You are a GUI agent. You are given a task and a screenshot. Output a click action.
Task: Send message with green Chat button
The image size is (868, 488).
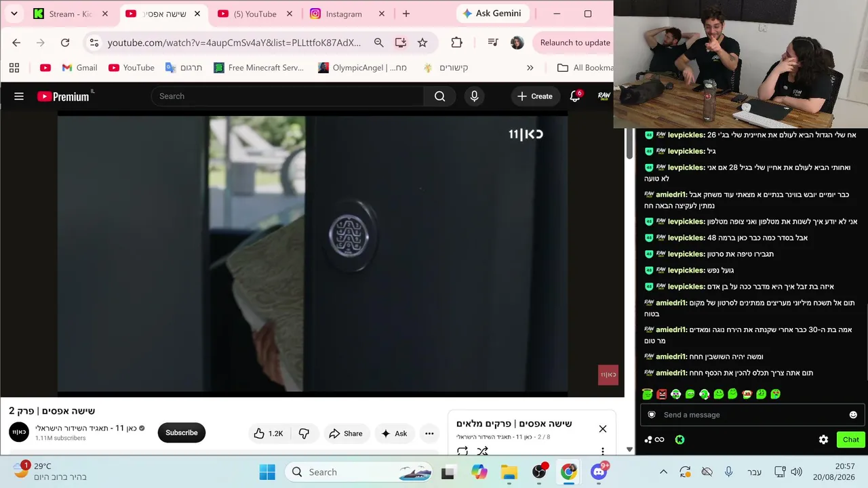coord(851,440)
